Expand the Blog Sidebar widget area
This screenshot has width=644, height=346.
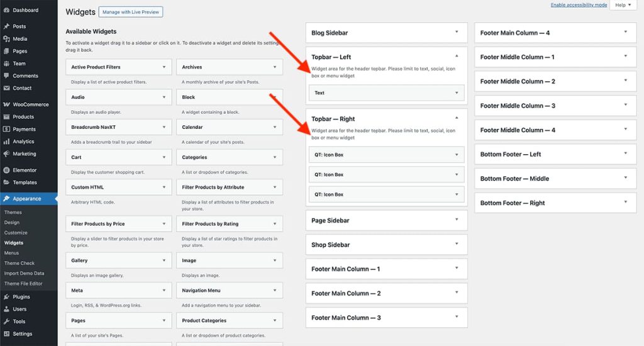[457, 32]
